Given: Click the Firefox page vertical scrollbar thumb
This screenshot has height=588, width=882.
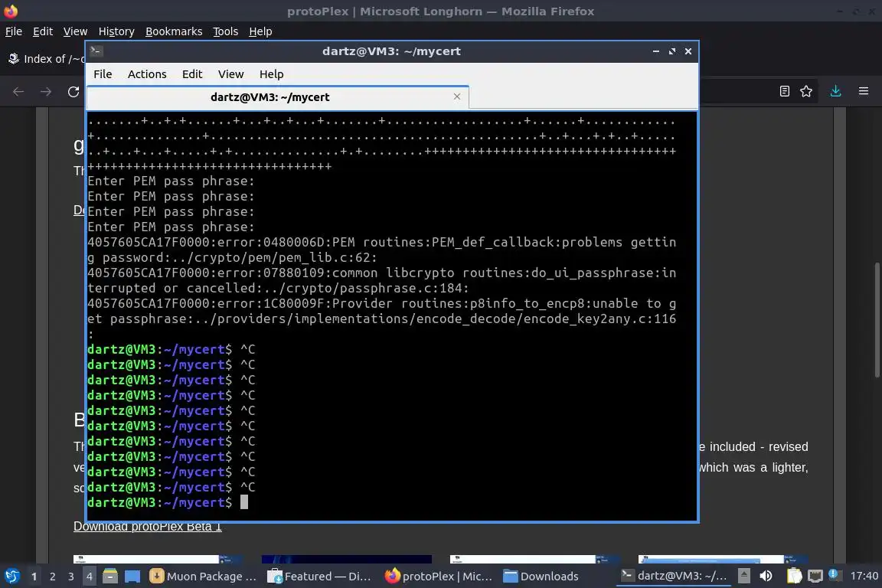Looking at the screenshot, I should pos(877,319).
